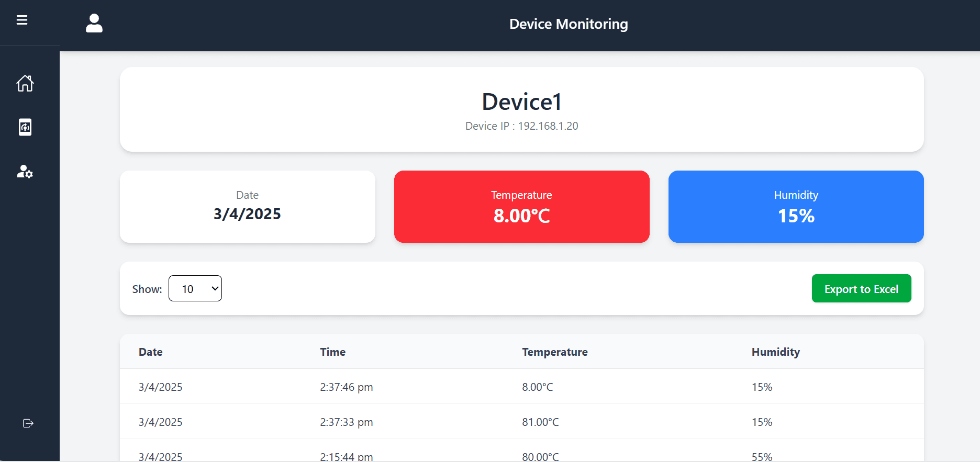Click the Show: label
Screen dimensions: 980x462
(147, 289)
